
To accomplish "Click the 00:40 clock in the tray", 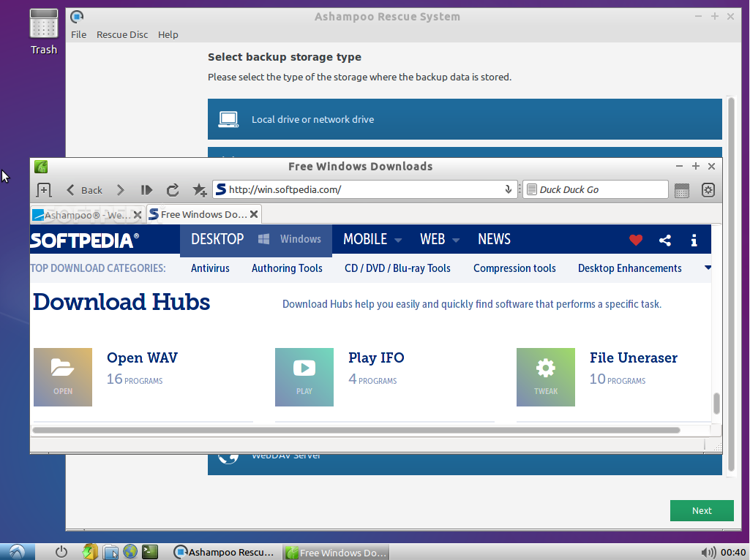I will tap(732, 553).
